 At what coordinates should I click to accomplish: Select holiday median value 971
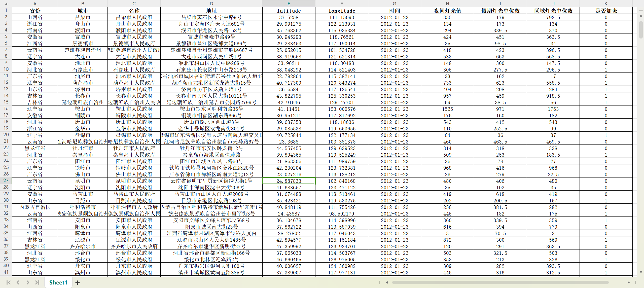click(500, 109)
